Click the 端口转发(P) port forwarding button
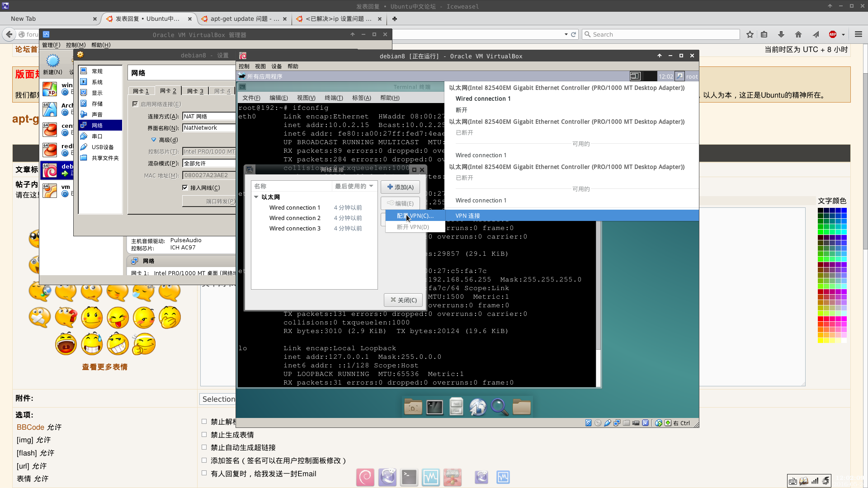868x488 pixels. tap(209, 201)
